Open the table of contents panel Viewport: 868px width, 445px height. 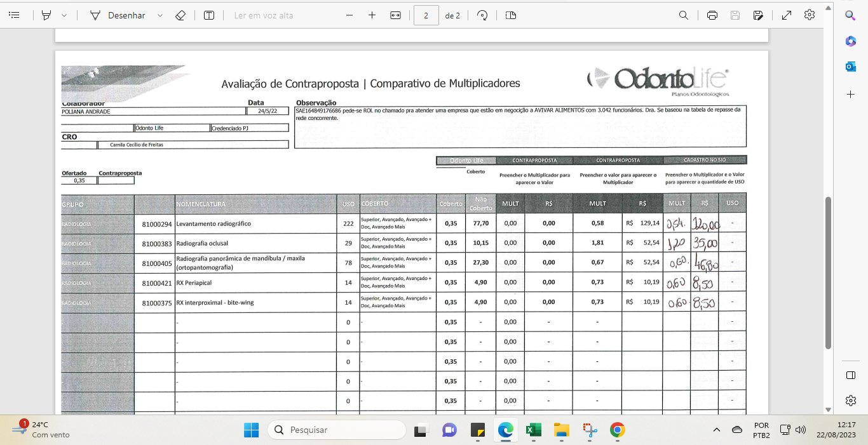pyautogui.click(x=15, y=15)
